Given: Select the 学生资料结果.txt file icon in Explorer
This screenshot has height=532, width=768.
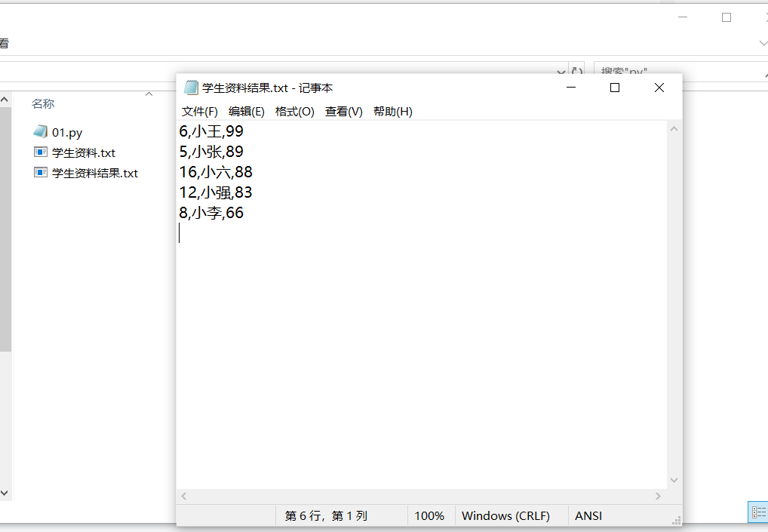Looking at the screenshot, I should pos(41,173).
